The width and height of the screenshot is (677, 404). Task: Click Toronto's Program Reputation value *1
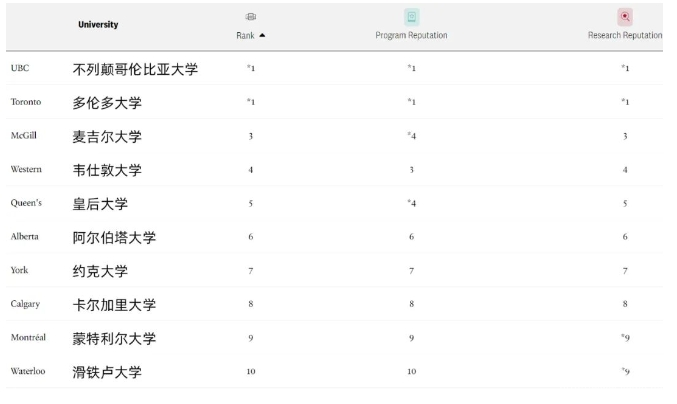click(411, 102)
